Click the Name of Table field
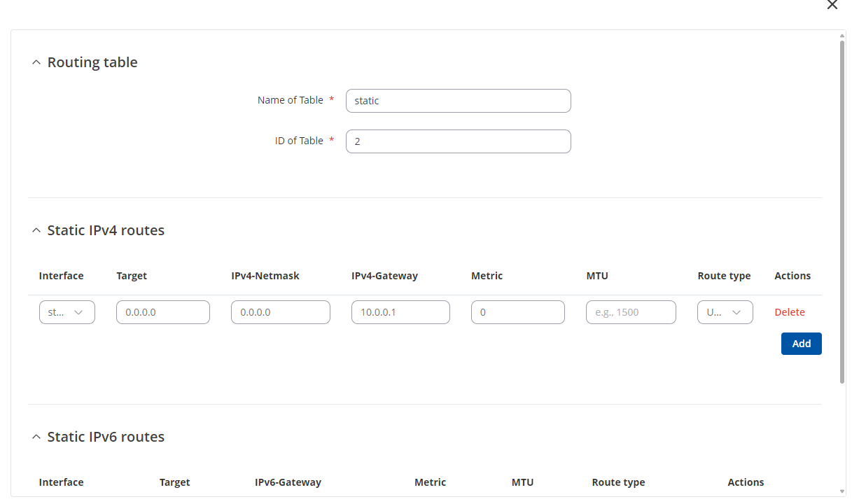This screenshot has width=859, height=504. [x=458, y=101]
